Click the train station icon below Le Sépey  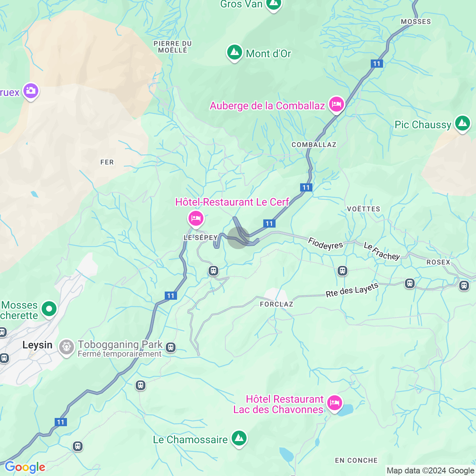[213, 271]
